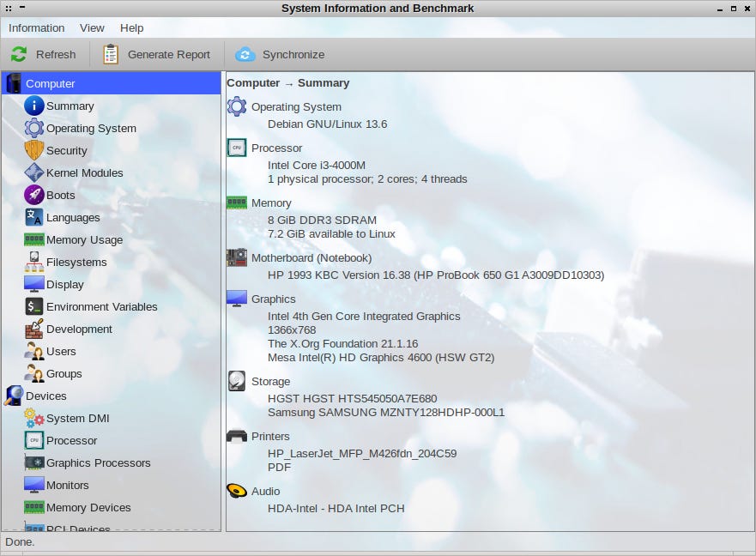Select the Computer category row
This screenshot has height=556, width=756.
[112, 83]
